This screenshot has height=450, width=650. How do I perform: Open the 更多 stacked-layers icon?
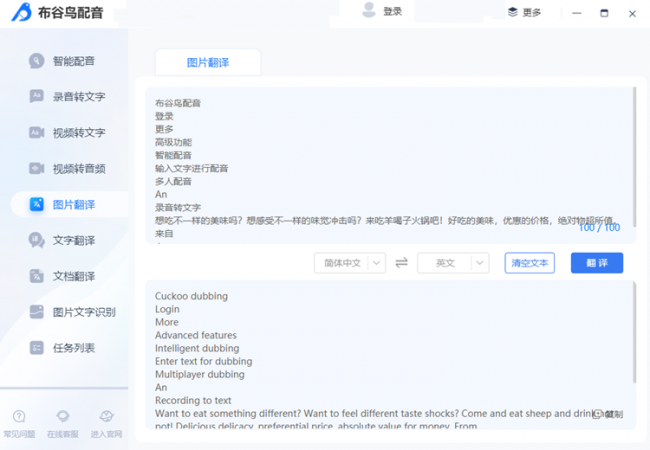(x=513, y=12)
